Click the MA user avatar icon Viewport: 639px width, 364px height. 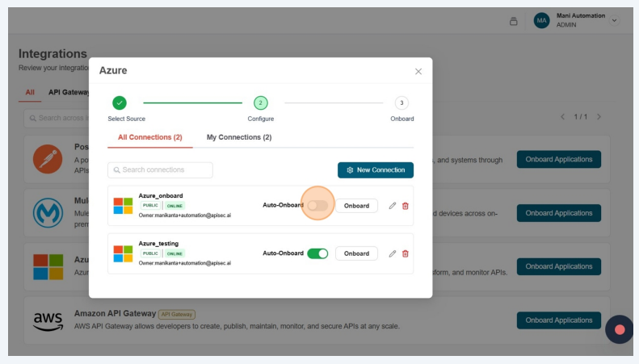[x=541, y=20]
